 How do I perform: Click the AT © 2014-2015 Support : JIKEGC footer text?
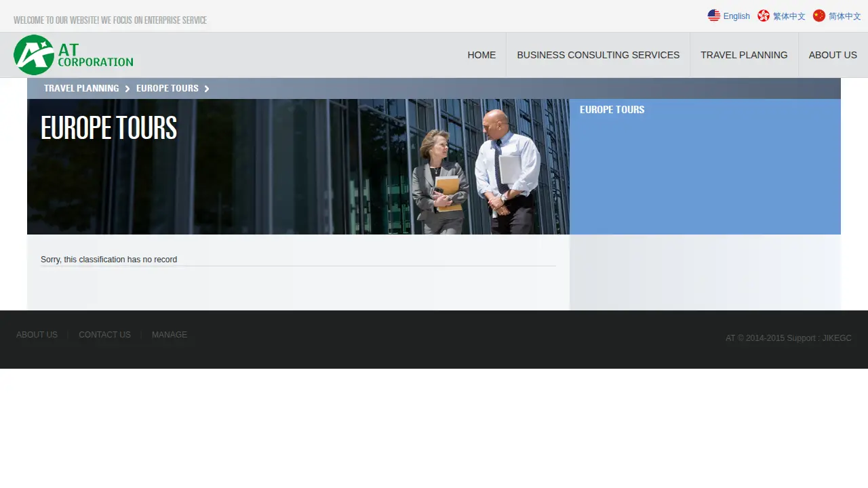tap(789, 338)
